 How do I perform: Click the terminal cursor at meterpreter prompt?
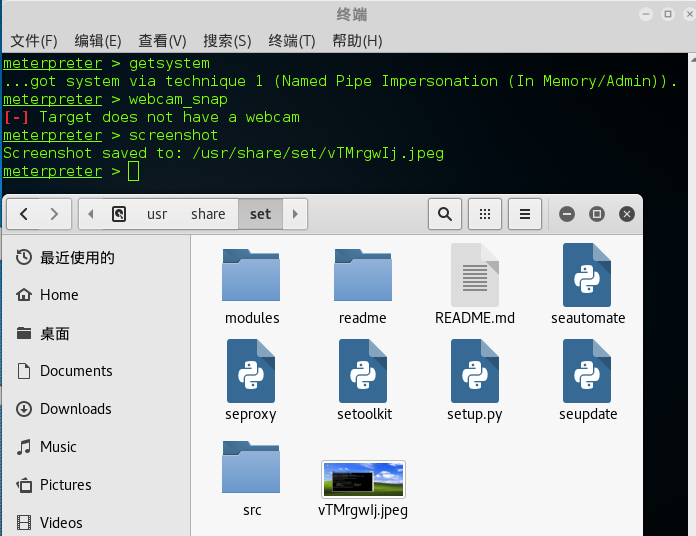click(x=134, y=171)
